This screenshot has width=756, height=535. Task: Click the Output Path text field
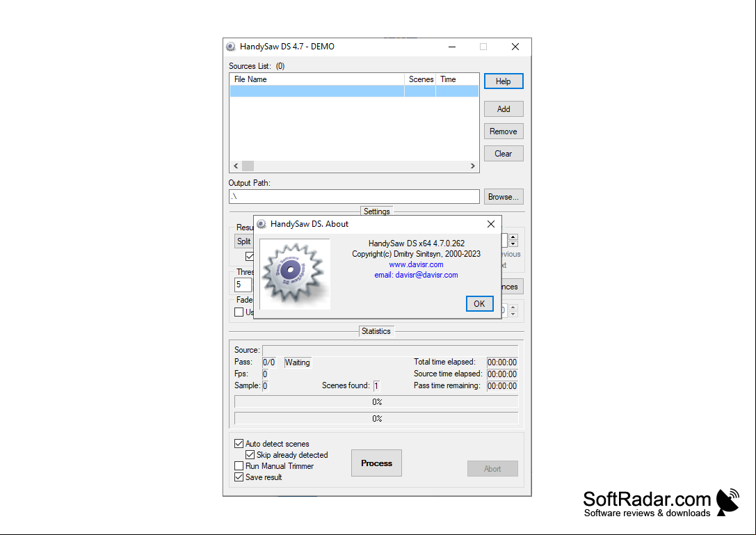(x=354, y=196)
